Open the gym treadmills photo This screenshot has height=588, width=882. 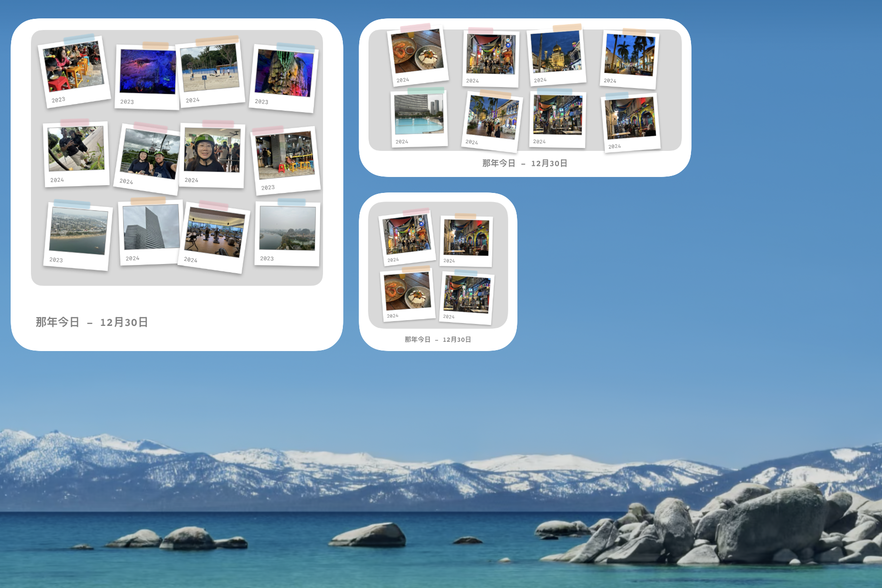tap(214, 233)
